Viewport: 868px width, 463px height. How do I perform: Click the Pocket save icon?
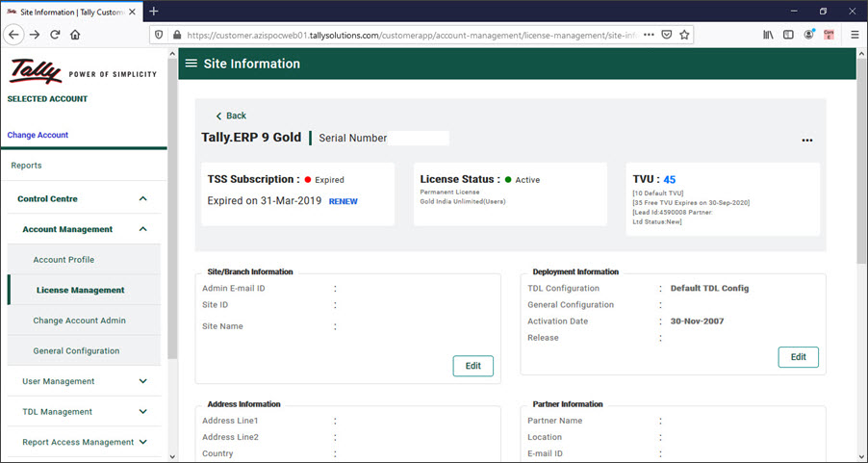(667, 35)
